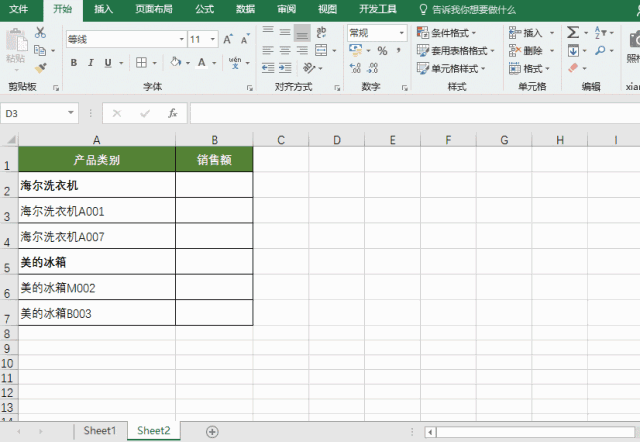This screenshot has height=442, width=640.
Task: Open number format dropdown 常规
Action: 401,33
